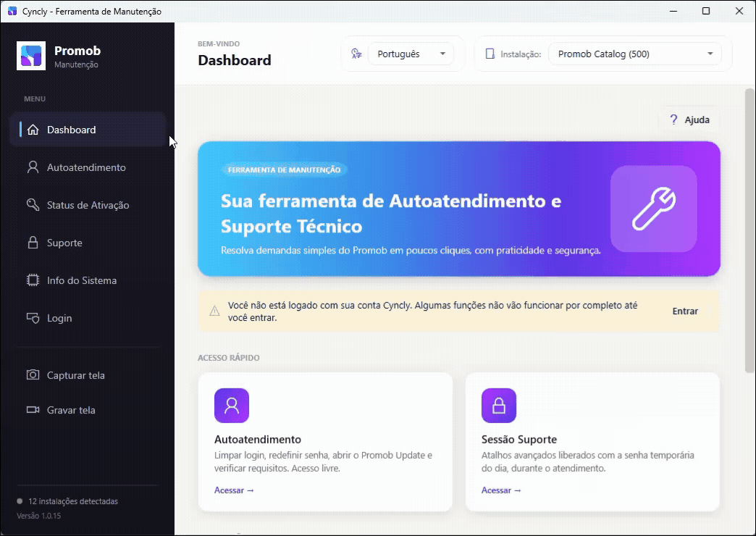Click the warning triangle icon in alert
This screenshot has height=536, width=756.
tap(214, 311)
